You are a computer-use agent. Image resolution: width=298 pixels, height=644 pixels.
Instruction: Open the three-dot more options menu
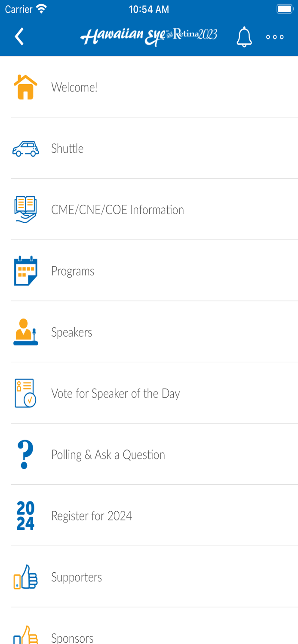tap(275, 37)
